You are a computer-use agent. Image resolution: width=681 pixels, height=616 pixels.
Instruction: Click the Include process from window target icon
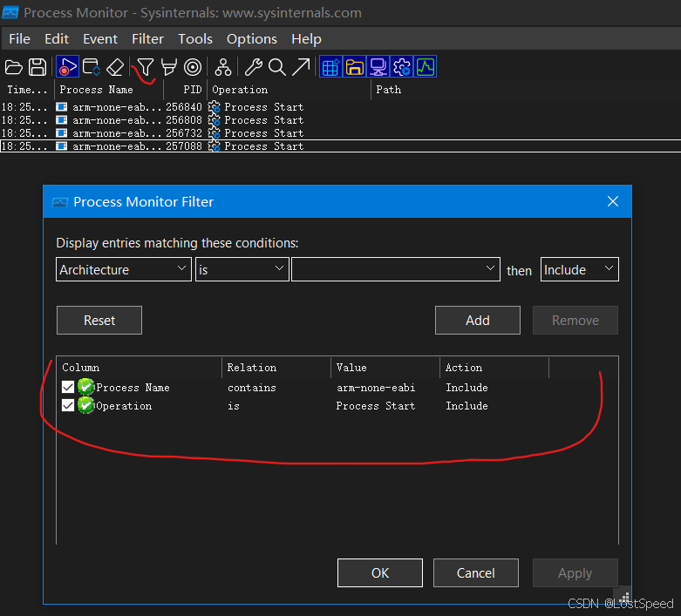(x=193, y=67)
